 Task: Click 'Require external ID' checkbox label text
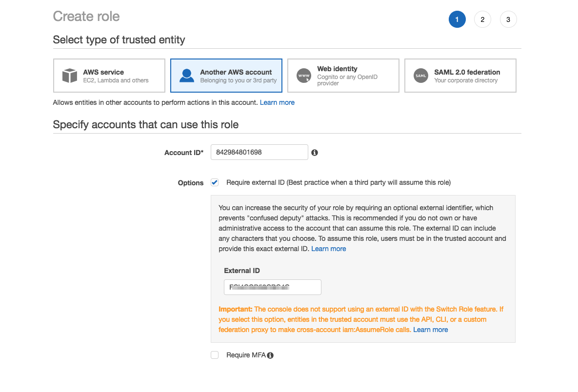(x=339, y=182)
